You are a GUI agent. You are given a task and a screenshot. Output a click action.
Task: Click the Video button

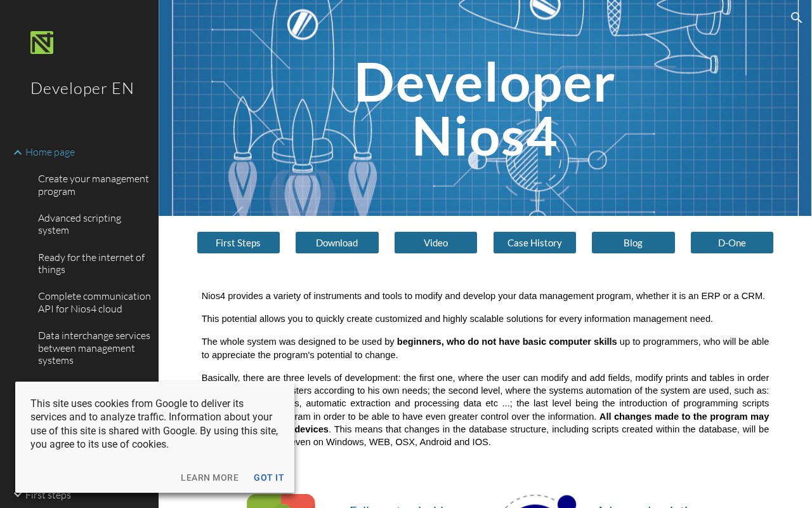(436, 243)
